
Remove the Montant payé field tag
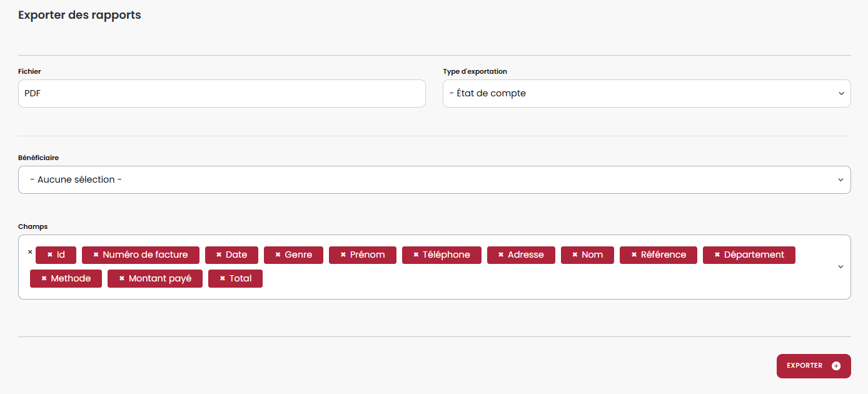tap(122, 279)
